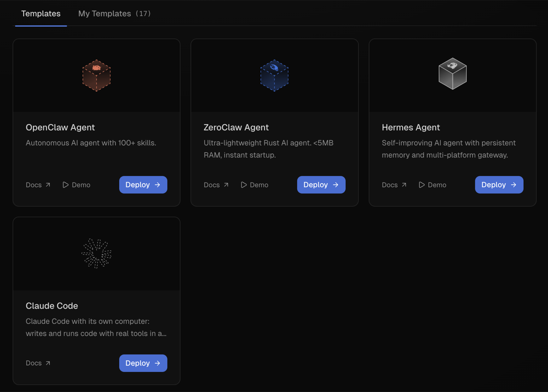Screen dimensions: 548x392
Task: Select the gray Hermes cube icon
Action: click(x=453, y=73)
